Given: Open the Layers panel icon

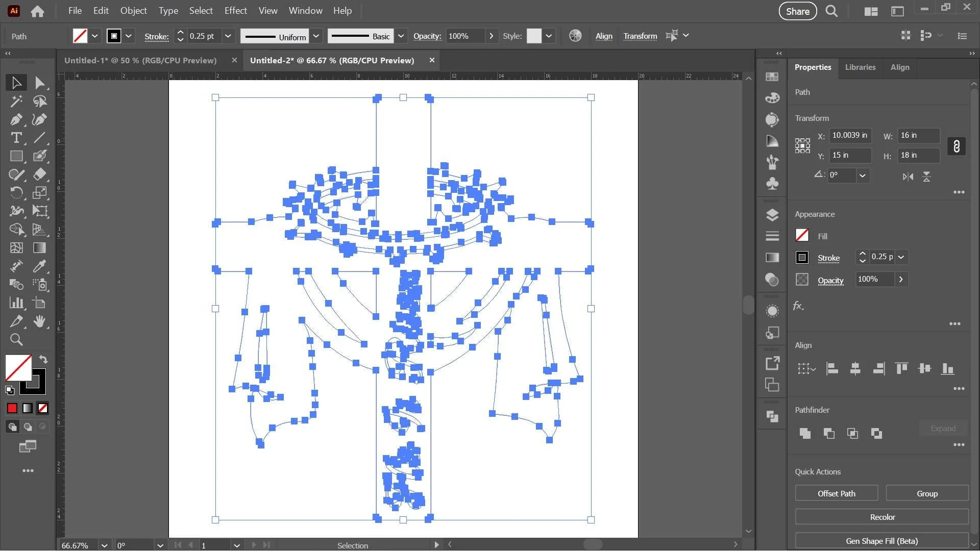Looking at the screenshot, I should coord(772,215).
